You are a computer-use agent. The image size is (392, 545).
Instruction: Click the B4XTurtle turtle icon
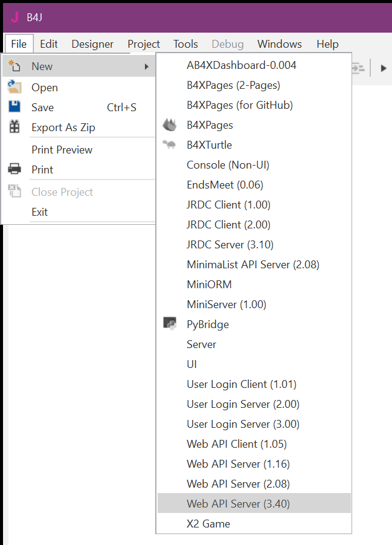tap(169, 144)
